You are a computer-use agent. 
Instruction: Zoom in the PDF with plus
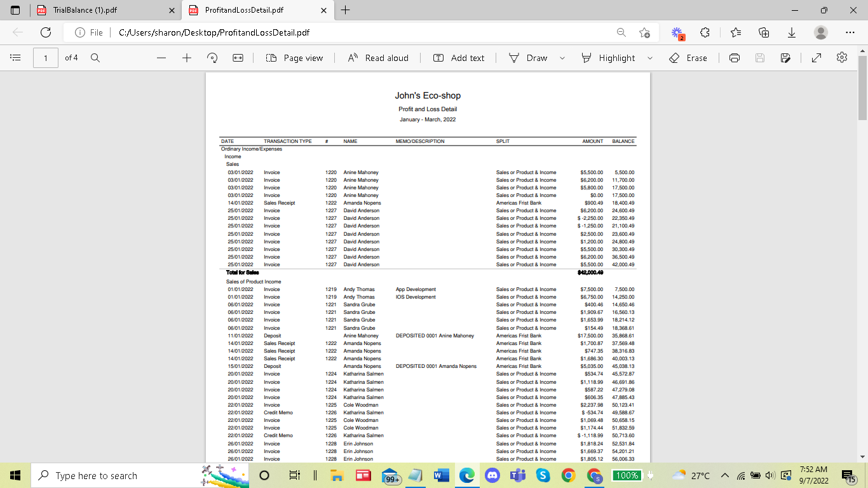tap(187, 58)
